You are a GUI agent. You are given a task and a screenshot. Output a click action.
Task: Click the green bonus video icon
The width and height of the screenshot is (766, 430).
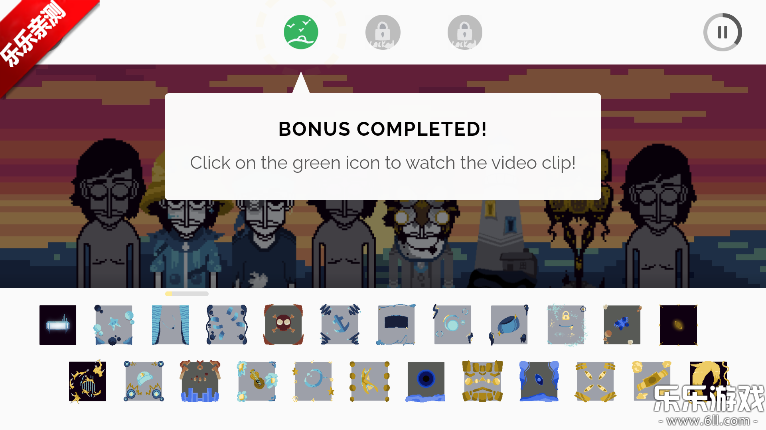tap(301, 32)
